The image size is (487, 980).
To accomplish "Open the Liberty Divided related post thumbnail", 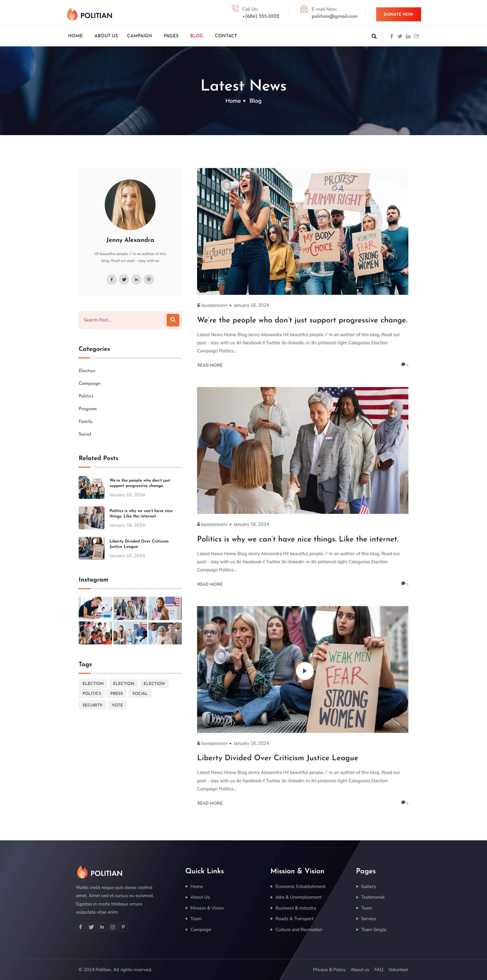I will coord(91,548).
